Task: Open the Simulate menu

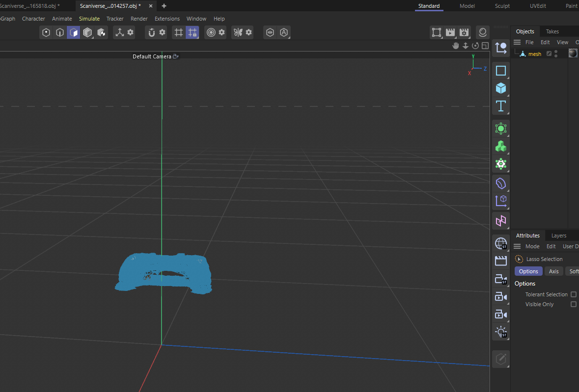Action: pos(89,18)
